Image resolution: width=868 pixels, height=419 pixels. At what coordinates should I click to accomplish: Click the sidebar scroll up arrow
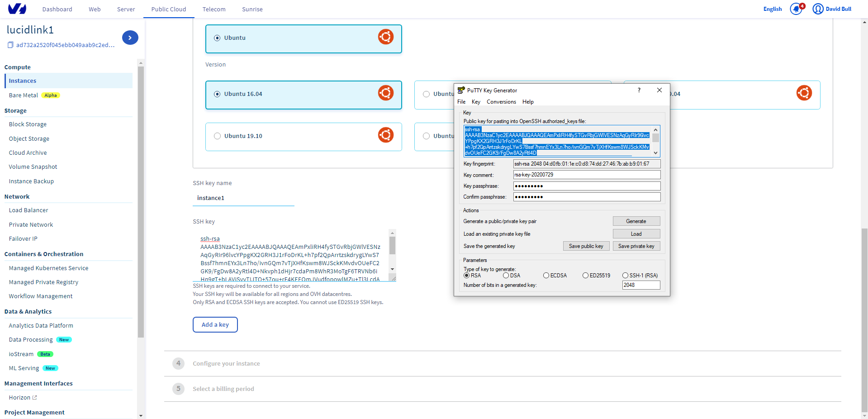tap(141, 63)
